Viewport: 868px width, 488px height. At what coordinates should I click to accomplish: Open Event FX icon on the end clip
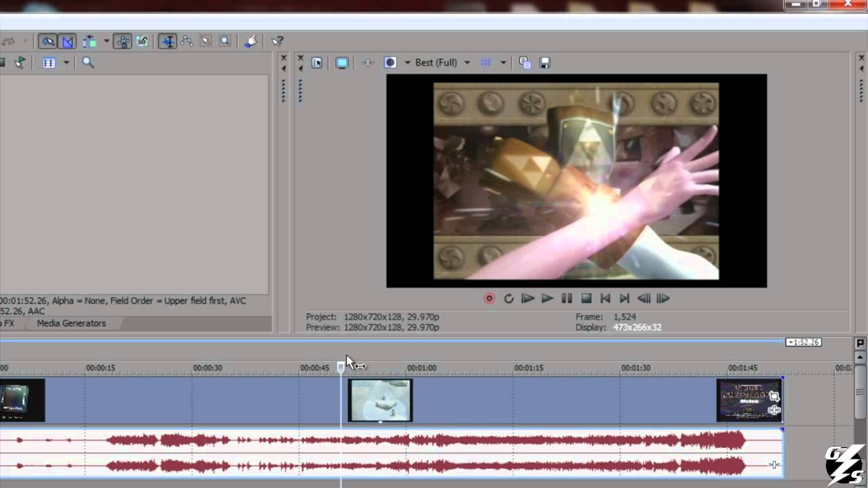point(774,410)
